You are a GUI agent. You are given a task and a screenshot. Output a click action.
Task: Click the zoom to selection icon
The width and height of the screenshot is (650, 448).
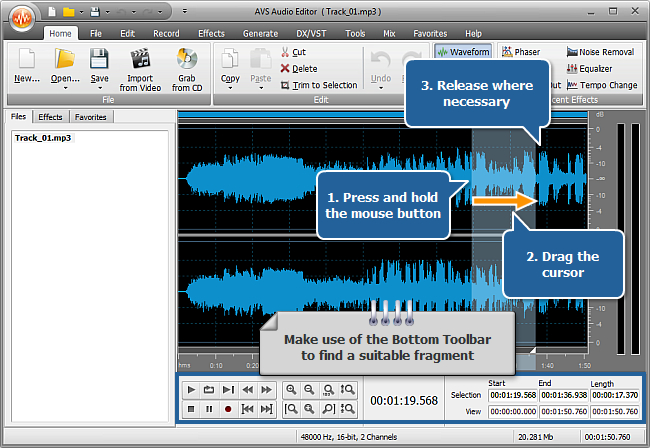[328, 390]
